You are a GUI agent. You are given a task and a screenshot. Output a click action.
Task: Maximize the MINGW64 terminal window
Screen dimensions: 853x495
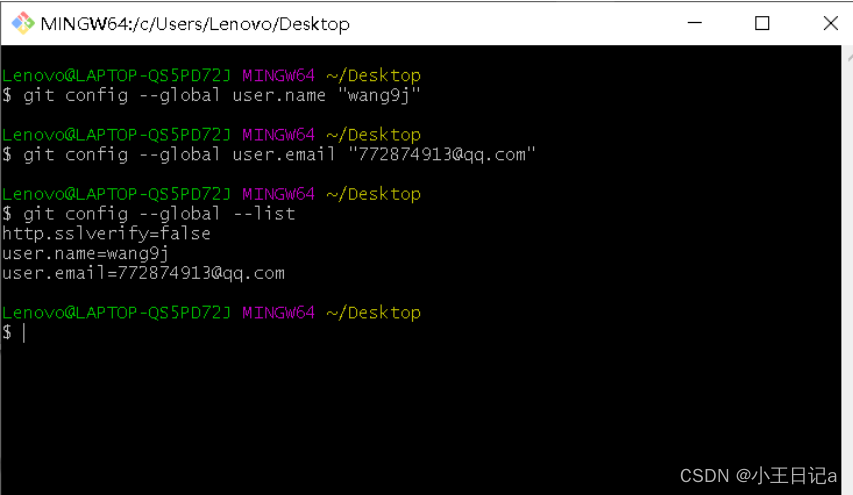(x=762, y=23)
